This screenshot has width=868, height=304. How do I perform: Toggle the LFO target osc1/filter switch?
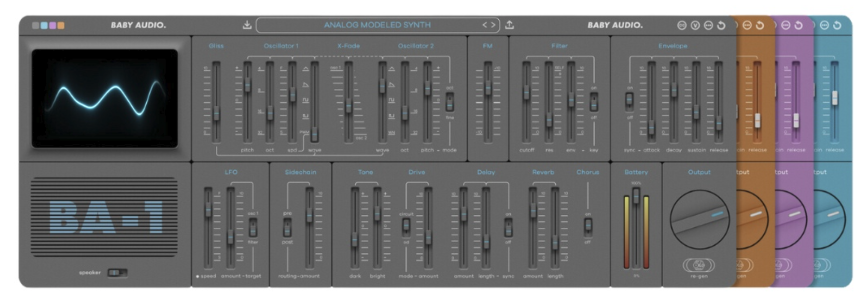pos(252,227)
